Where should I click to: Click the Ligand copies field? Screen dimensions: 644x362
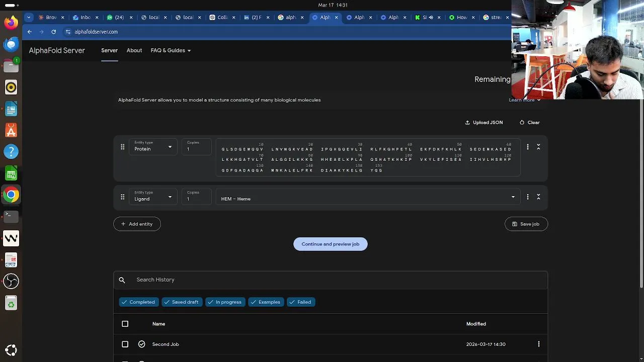click(196, 197)
